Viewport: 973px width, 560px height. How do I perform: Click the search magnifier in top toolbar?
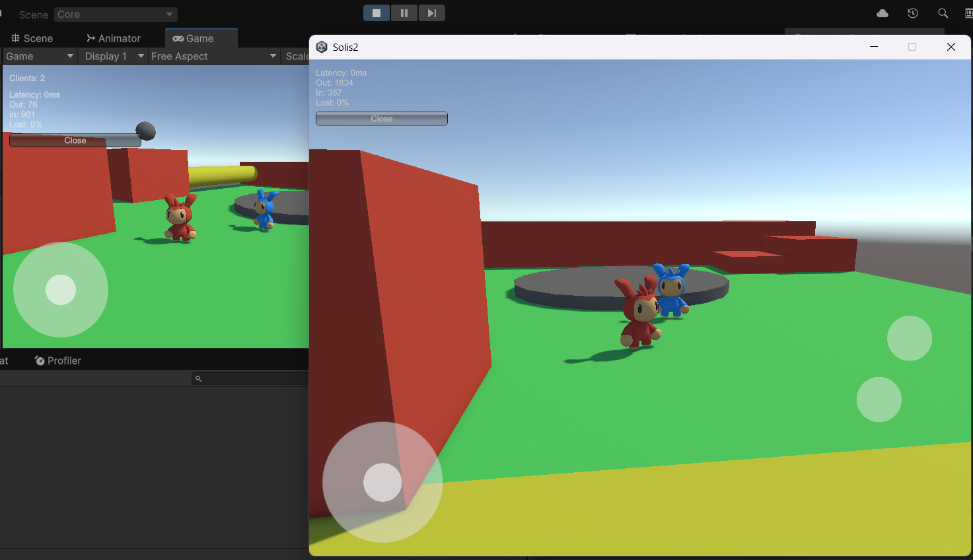click(x=943, y=13)
